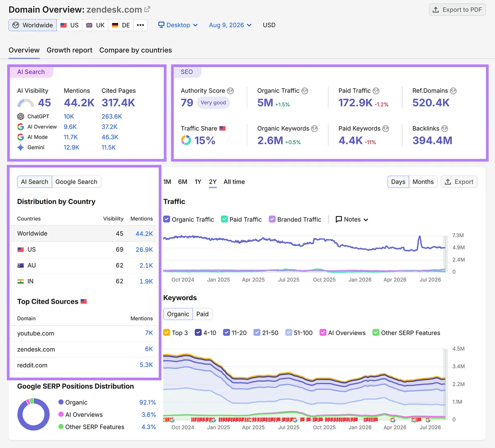
Task: Click globe icon next to Backlinks
Action: tap(445, 129)
